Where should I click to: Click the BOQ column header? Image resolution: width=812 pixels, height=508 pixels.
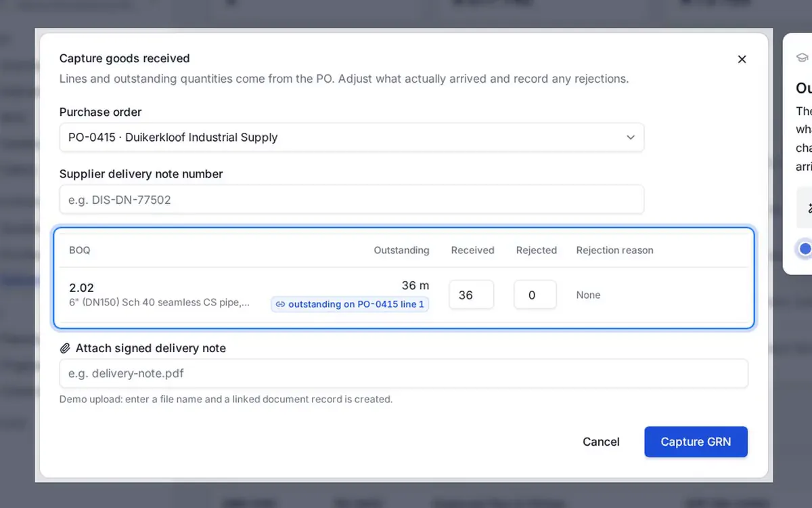pyautogui.click(x=79, y=250)
